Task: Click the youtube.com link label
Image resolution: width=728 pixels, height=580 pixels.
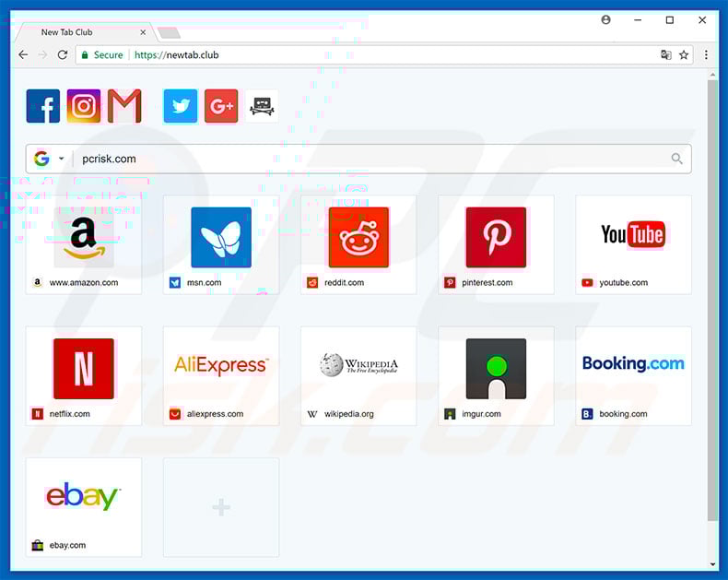Action: click(x=623, y=282)
